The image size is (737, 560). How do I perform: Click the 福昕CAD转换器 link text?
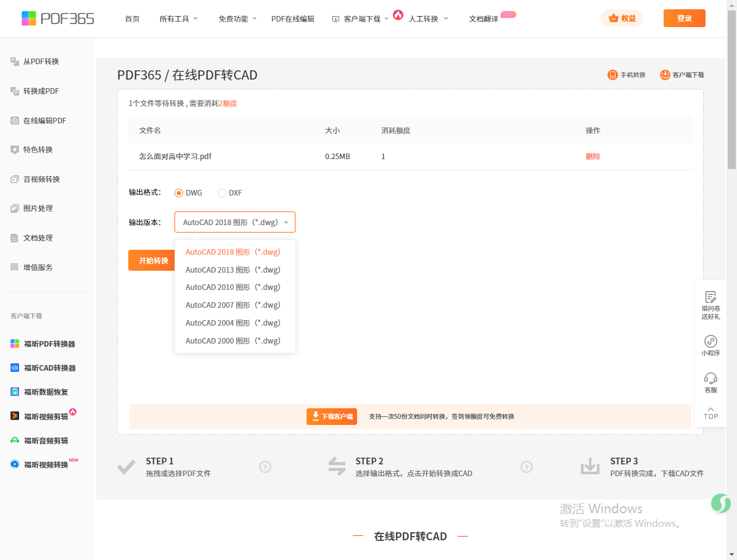(x=50, y=368)
